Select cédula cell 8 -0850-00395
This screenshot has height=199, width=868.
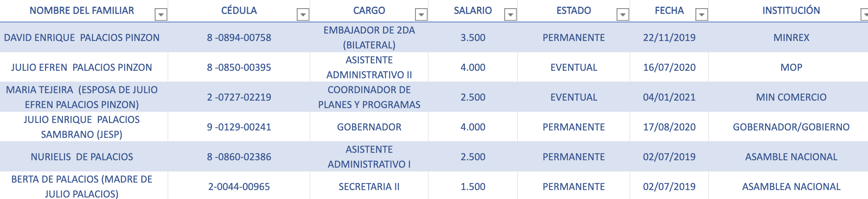[x=239, y=67]
